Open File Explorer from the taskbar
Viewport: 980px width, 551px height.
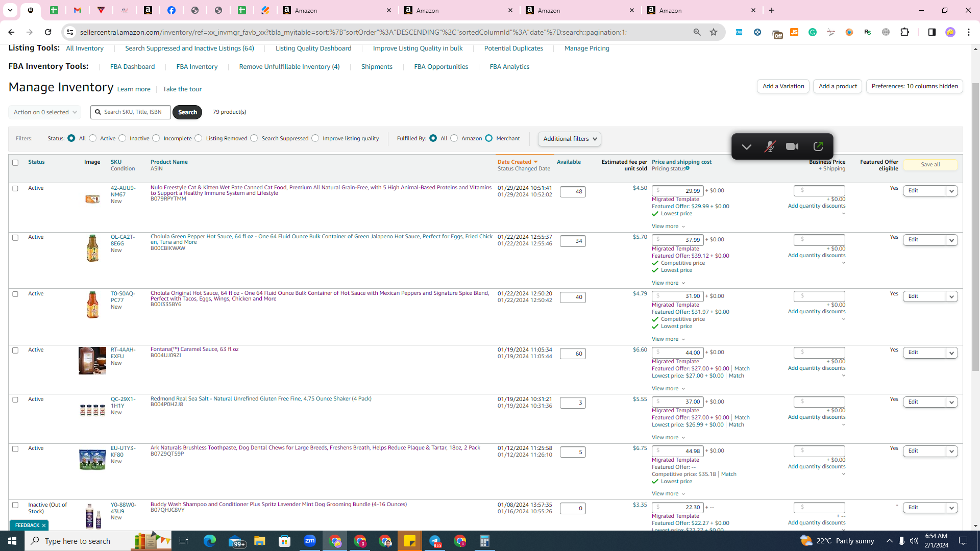pyautogui.click(x=260, y=541)
